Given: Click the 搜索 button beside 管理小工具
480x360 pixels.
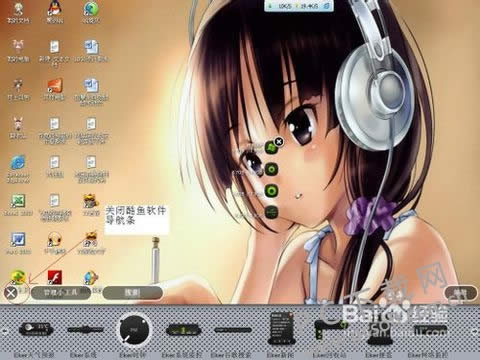Looking at the screenshot, I should click(x=133, y=293).
